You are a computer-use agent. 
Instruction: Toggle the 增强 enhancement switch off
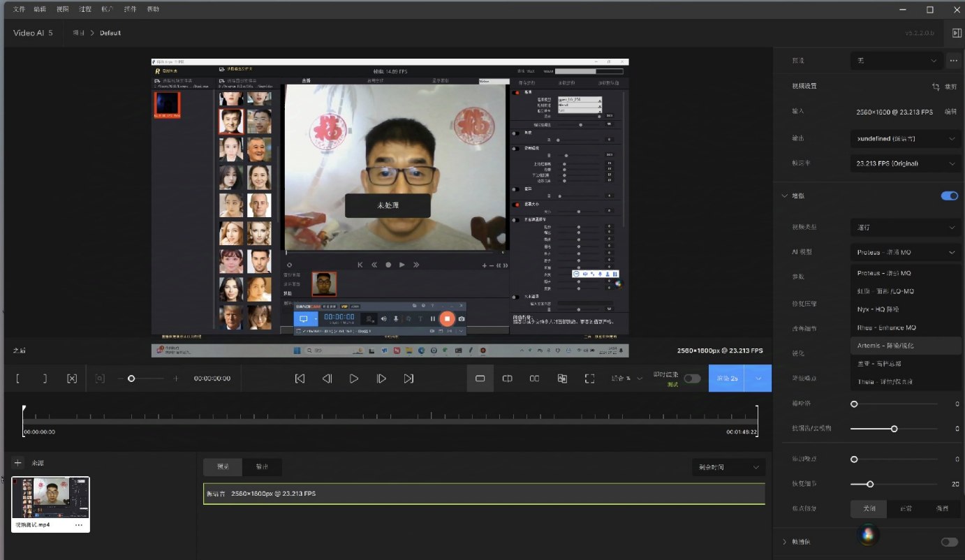[x=950, y=196]
